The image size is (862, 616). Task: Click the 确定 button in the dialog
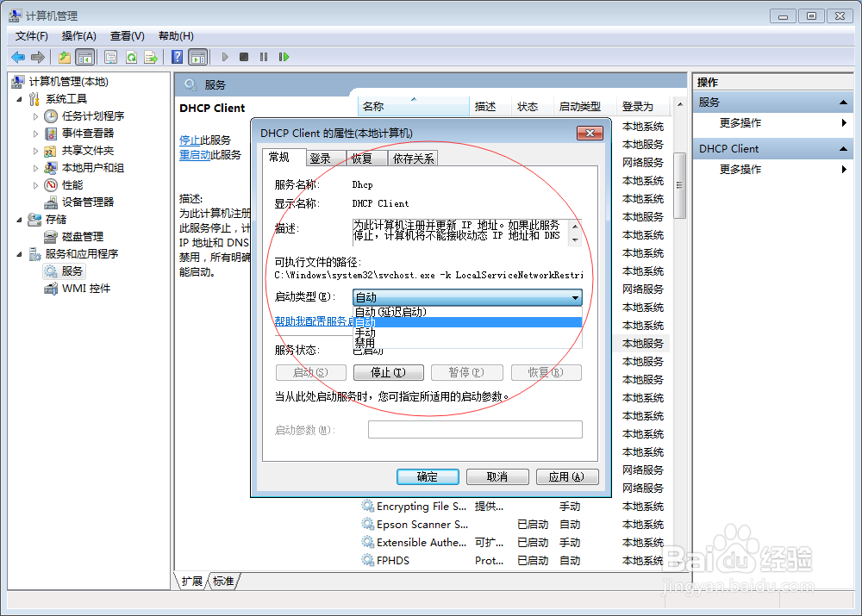tap(427, 476)
